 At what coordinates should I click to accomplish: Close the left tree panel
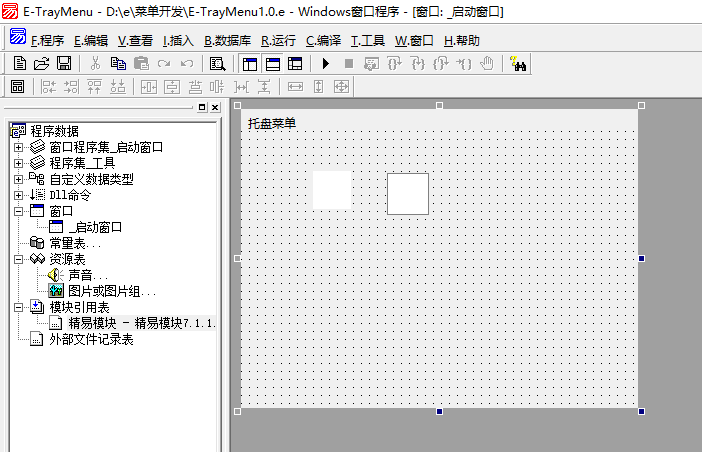coord(215,107)
